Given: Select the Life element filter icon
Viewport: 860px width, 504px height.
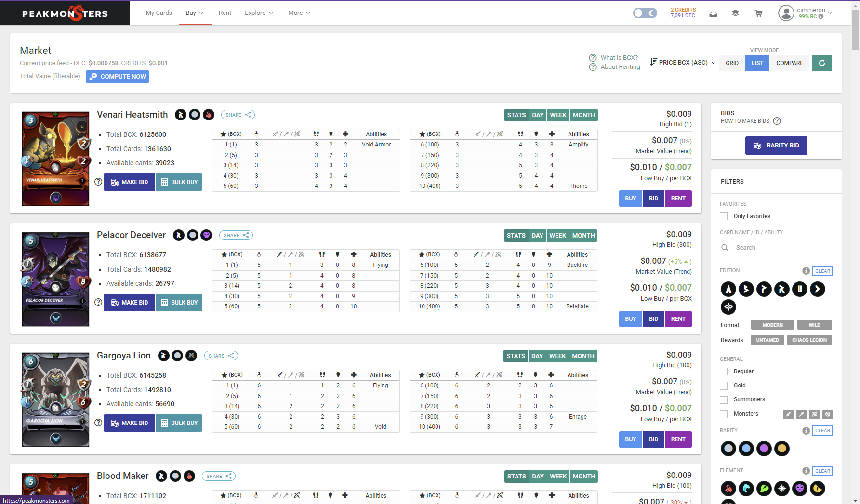Looking at the screenshot, I should tap(782, 489).
